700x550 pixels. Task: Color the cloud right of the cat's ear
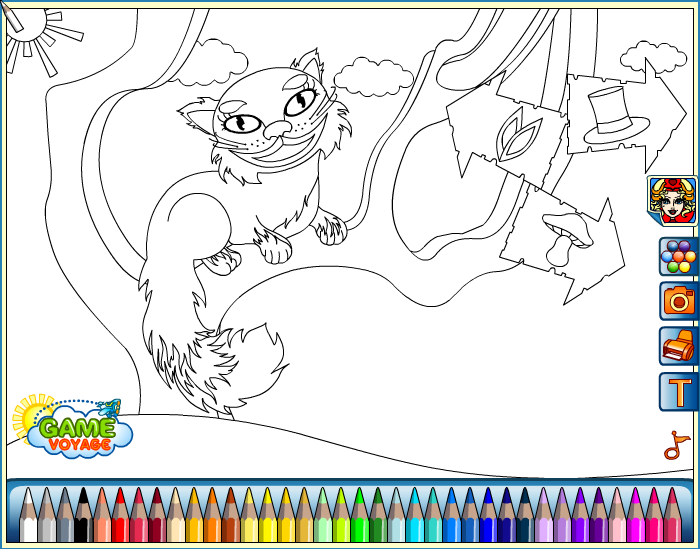tap(373, 78)
